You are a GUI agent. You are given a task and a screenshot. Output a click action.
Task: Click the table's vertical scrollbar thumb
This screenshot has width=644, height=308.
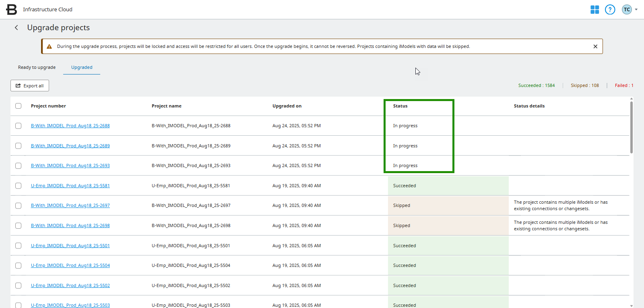coord(631,127)
